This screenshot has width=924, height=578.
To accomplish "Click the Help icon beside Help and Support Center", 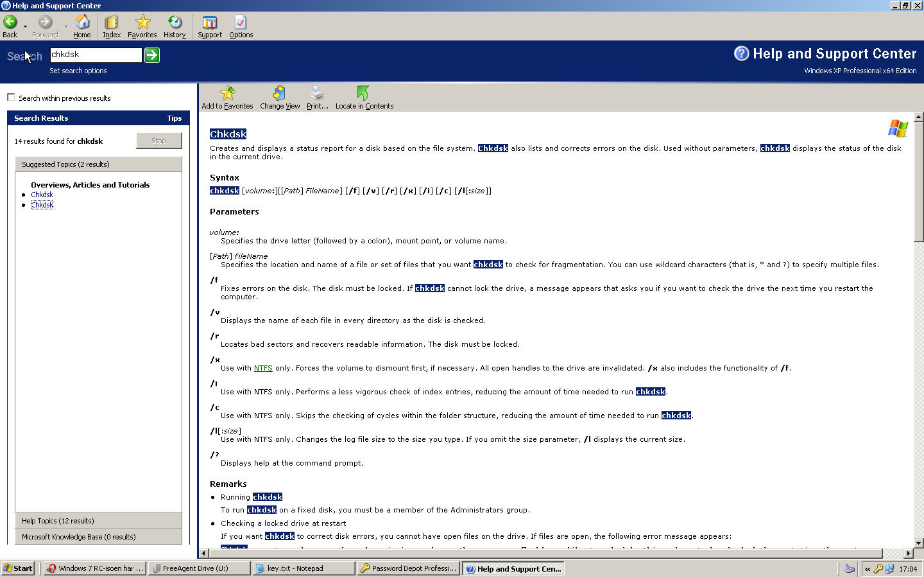I will pyautogui.click(x=741, y=53).
